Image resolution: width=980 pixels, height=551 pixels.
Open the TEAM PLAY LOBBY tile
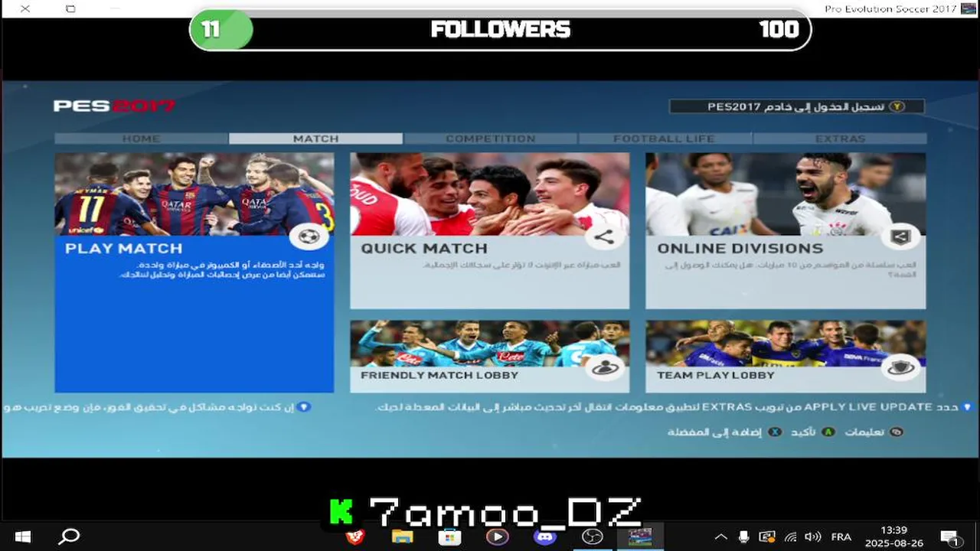[786, 357]
